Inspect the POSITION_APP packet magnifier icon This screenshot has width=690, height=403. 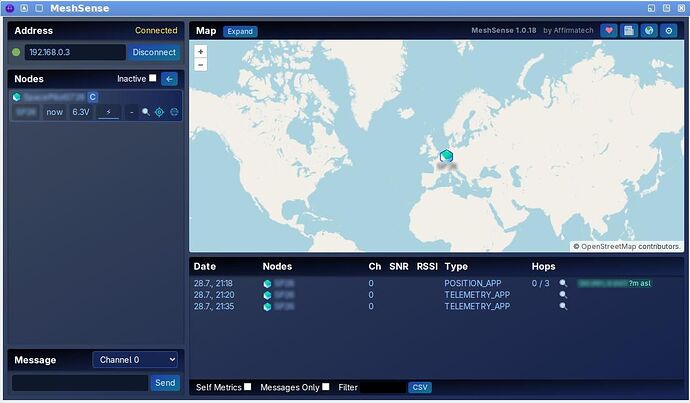pyautogui.click(x=563, y=283)
